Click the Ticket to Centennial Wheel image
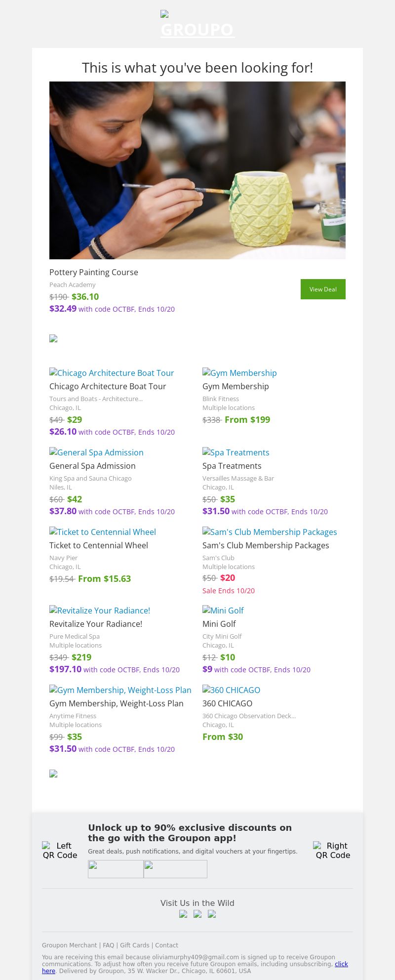This screenshot has height=980, width=395. tap(103, 532)
